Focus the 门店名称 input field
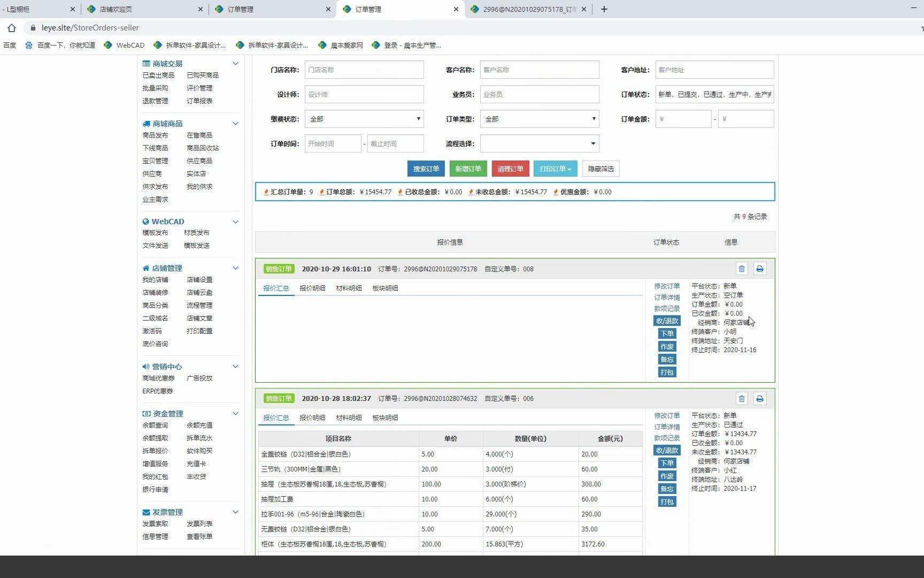This screenshot has width=924, height=578. [364, 70]
